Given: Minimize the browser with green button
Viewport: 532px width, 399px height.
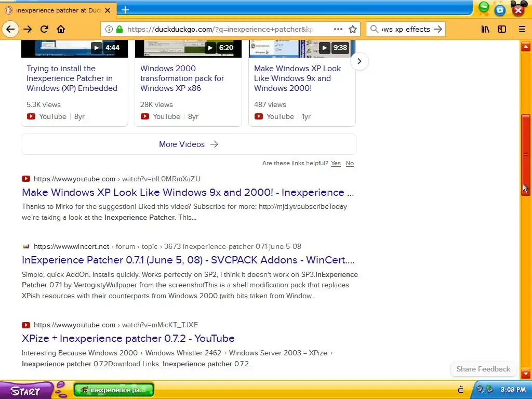Looking at the screenshot, I should 484,7.
